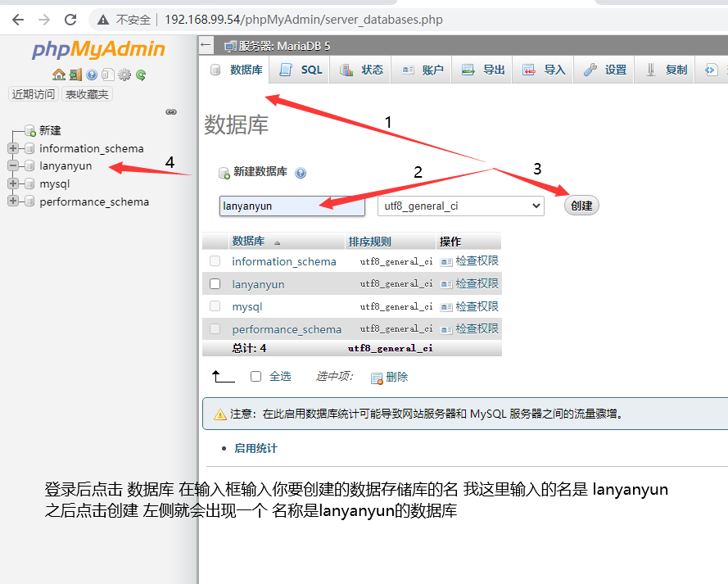Screen dimensions: 728x584
Task: Click the 数据库 column header to sort
Action: [x=248, y=240]
